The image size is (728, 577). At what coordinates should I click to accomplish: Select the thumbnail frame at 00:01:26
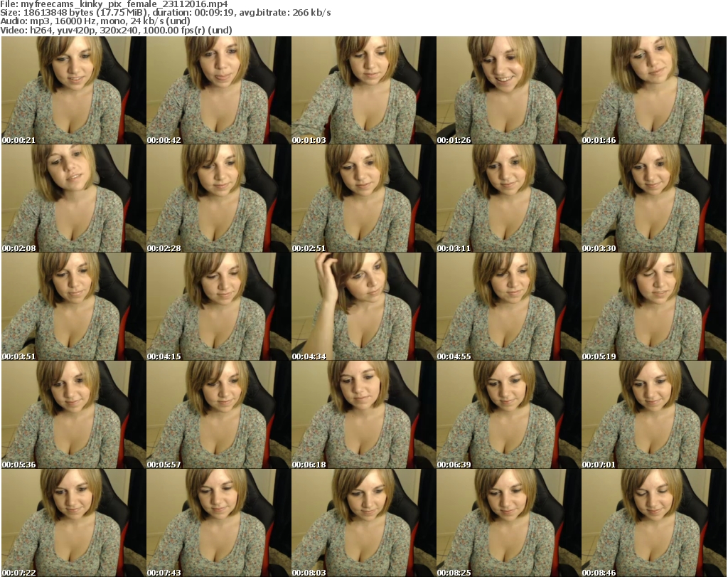509,90
